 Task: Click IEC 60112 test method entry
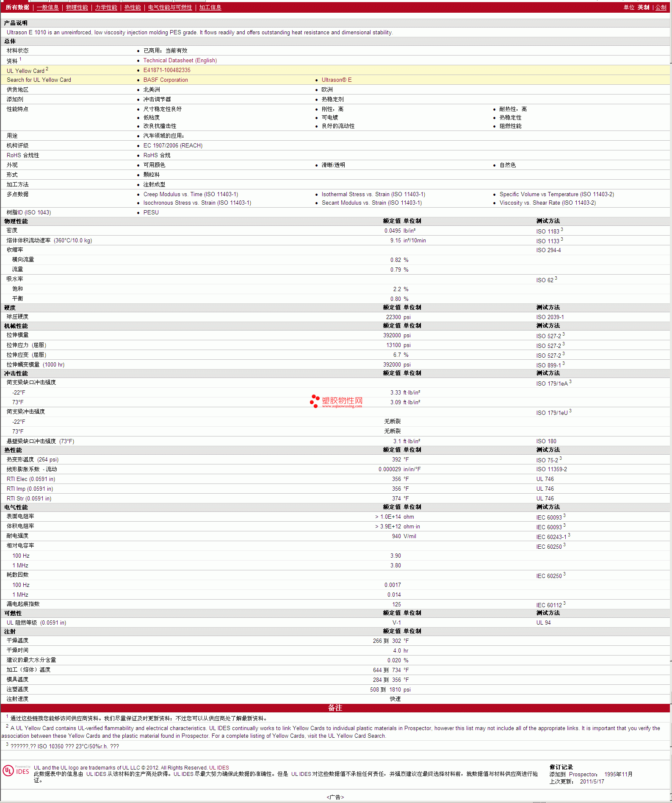click(x=551, y=605)
